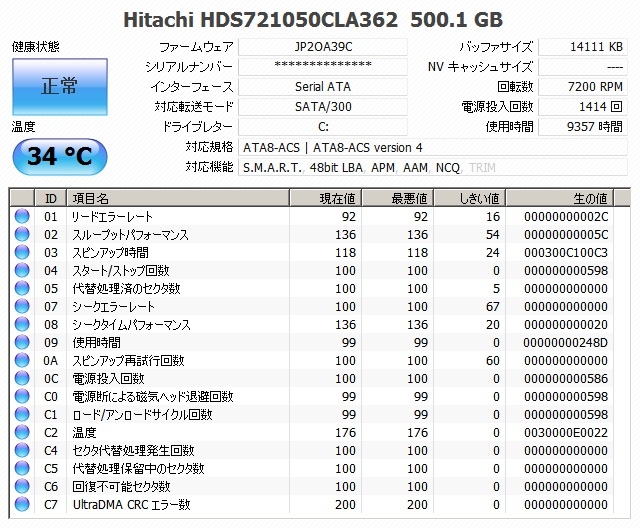Screen dimensions: 640x528
Task: Click status orb for ID 05 row
Action: [x=22, y=288]
